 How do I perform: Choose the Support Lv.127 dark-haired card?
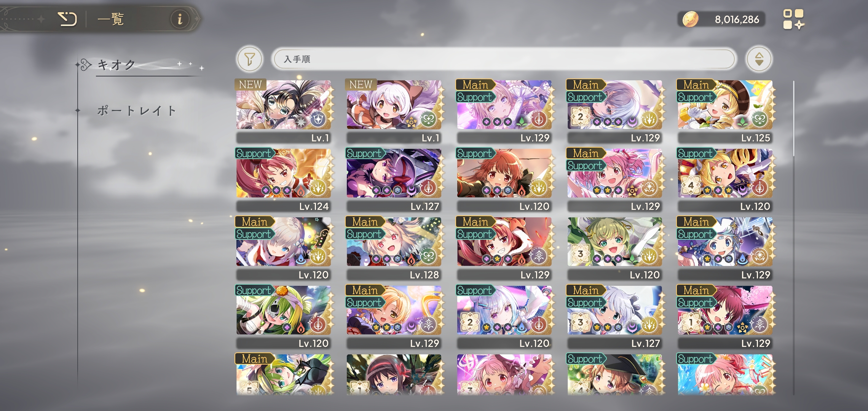394,179
